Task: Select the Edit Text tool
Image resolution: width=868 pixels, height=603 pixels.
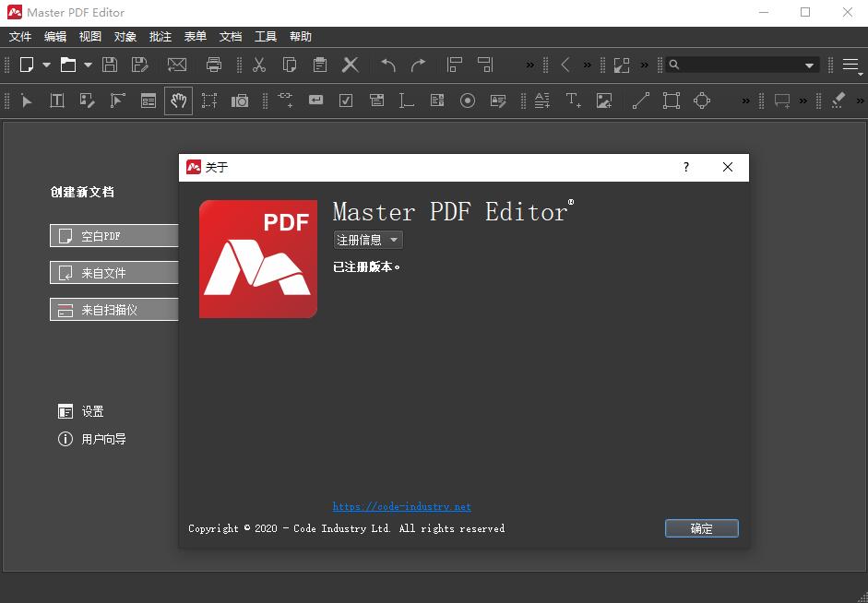Action: click(x=57, y=100)
